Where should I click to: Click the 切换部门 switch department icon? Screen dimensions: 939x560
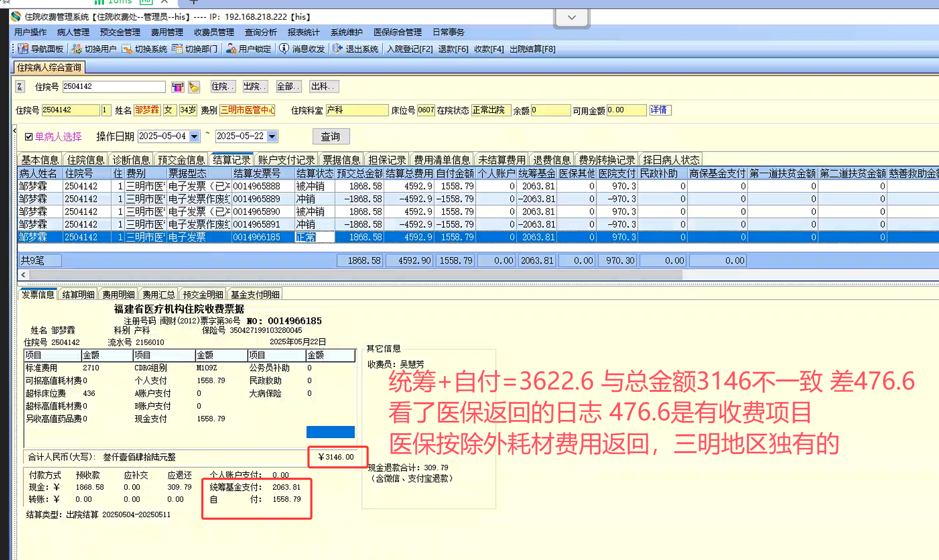(178, 49)
